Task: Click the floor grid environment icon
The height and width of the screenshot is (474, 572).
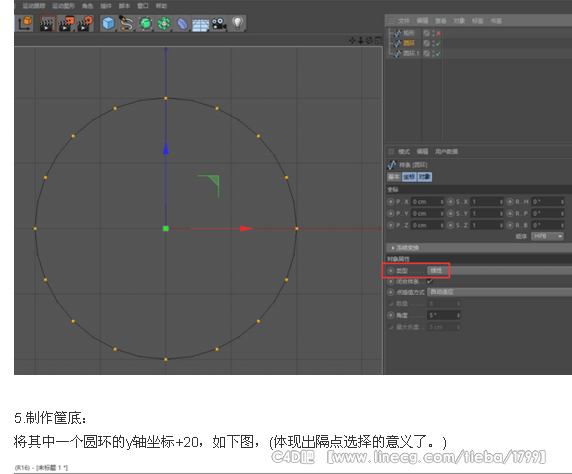Action: [x=200, y=24]
